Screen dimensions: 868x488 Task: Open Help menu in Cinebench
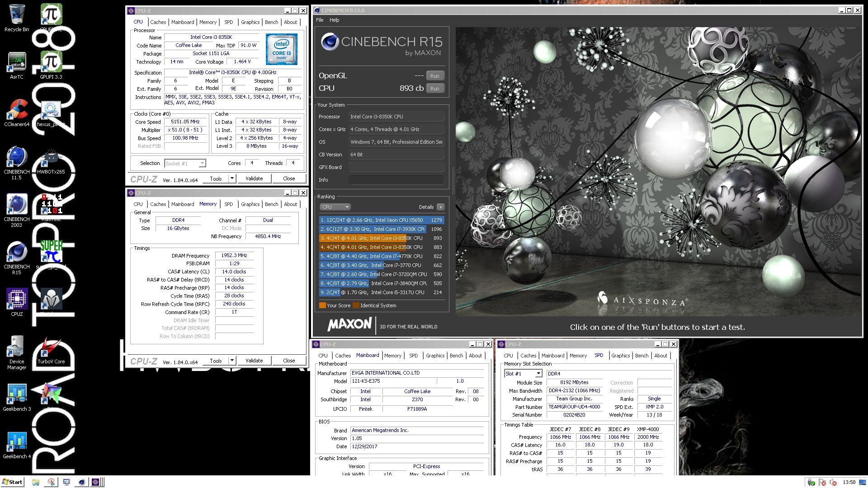334,20
